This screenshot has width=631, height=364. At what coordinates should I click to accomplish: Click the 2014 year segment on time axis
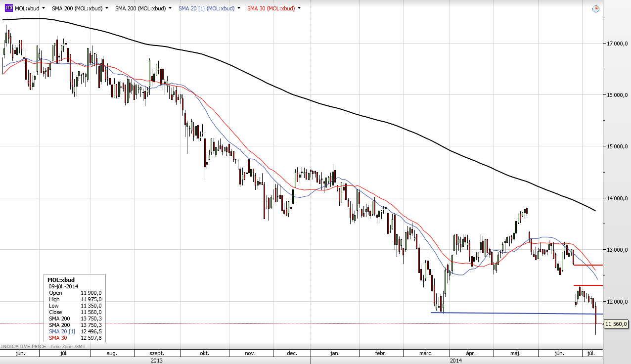click(456, 361)
